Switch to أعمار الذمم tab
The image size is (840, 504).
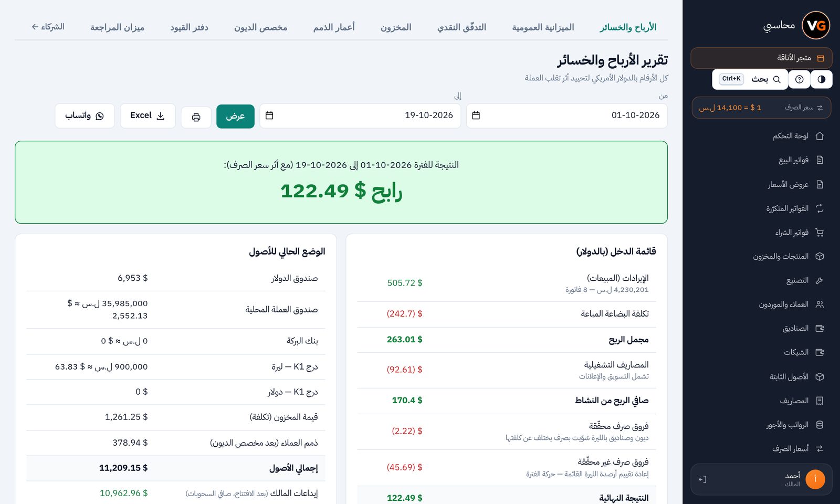334,27
